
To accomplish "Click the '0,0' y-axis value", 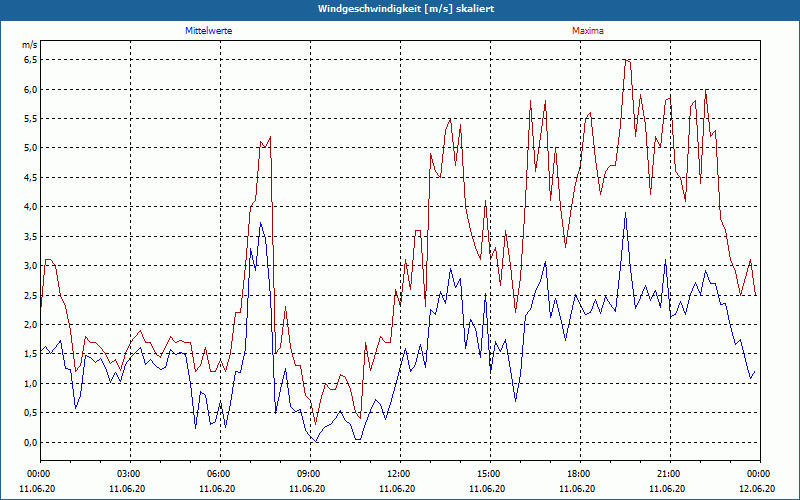I will pyautogui.click(x=30, y=442).
